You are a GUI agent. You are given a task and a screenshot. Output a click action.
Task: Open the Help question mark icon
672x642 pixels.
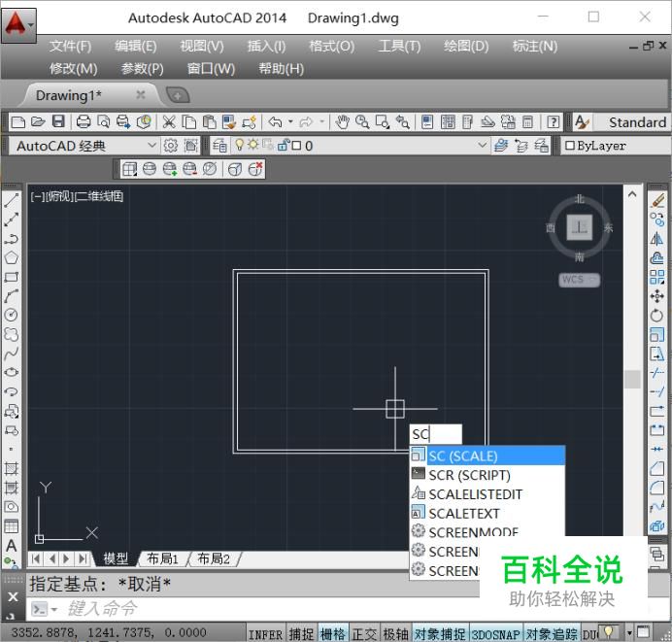554,122
